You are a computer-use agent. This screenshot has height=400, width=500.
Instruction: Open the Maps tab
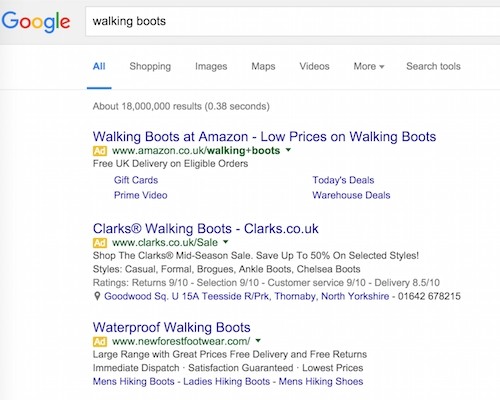click(263, 66)
